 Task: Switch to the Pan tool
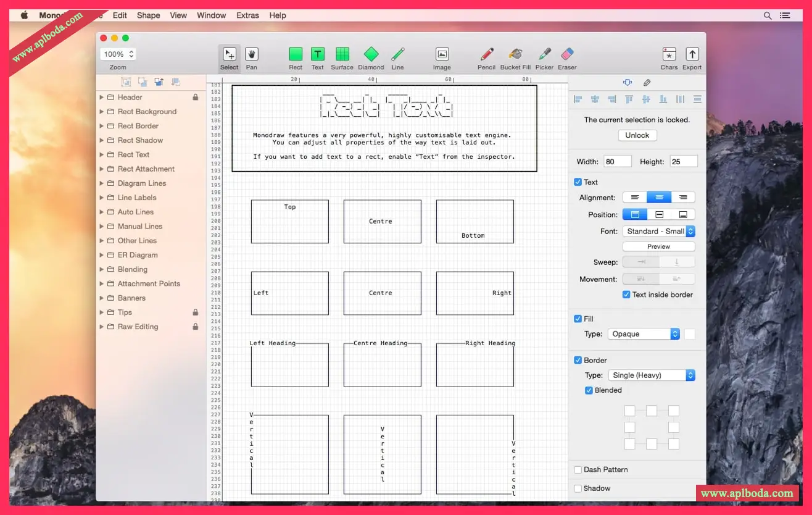251,54
